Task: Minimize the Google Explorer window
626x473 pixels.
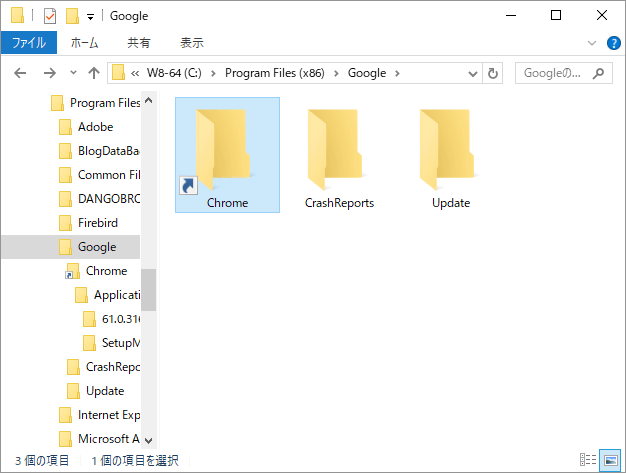Action: coord(511,16)
